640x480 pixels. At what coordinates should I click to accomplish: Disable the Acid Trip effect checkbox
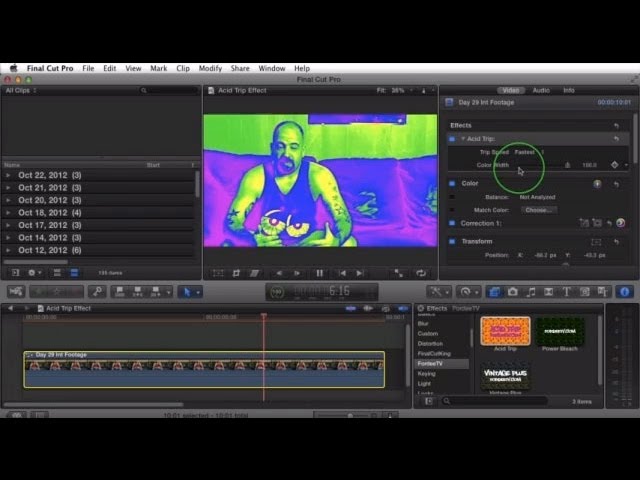452,139
